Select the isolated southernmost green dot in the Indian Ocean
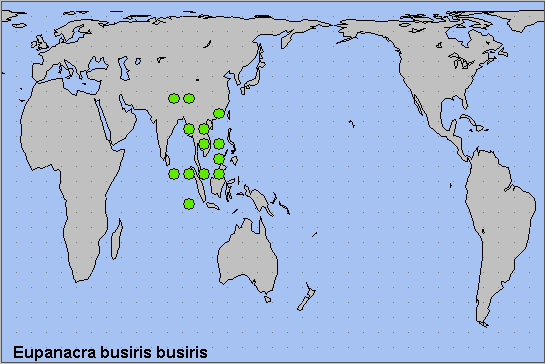Viewport: 545px width, 364px height. [189, 204]
